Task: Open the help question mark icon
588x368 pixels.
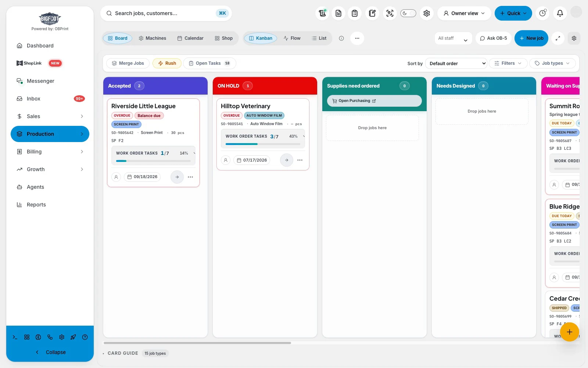Action: tap(85, 337)
